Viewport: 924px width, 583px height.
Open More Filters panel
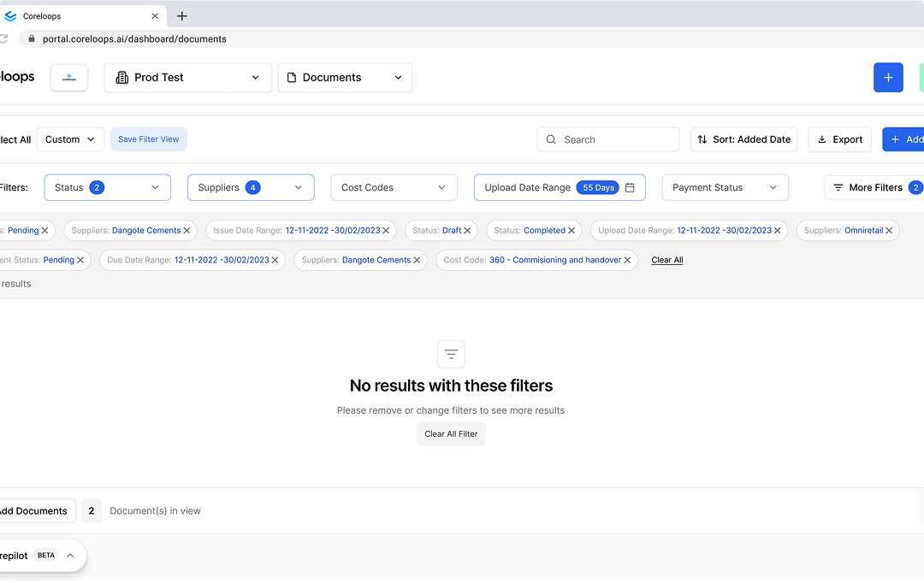pyautogui.click(x=874, y=187)
